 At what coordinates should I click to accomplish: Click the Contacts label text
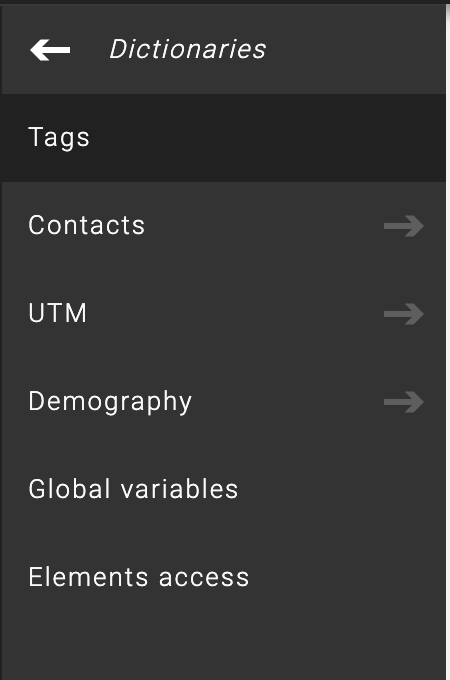86,226
